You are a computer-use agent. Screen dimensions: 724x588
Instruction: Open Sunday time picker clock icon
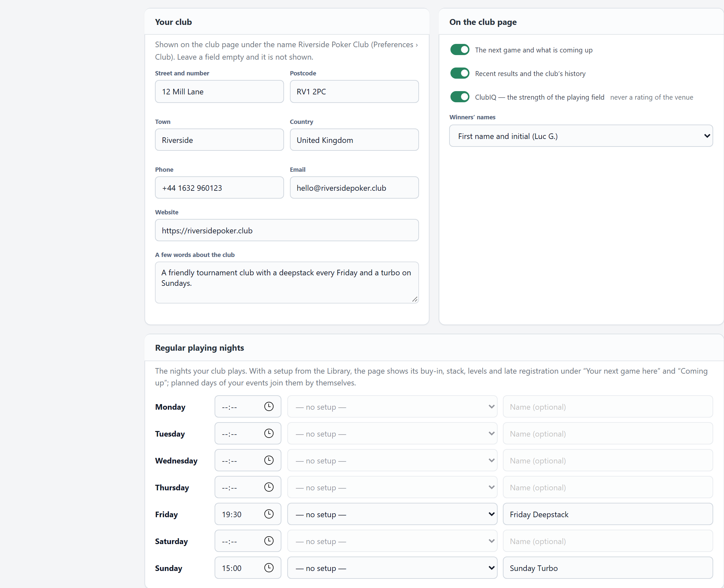[269, 568]
